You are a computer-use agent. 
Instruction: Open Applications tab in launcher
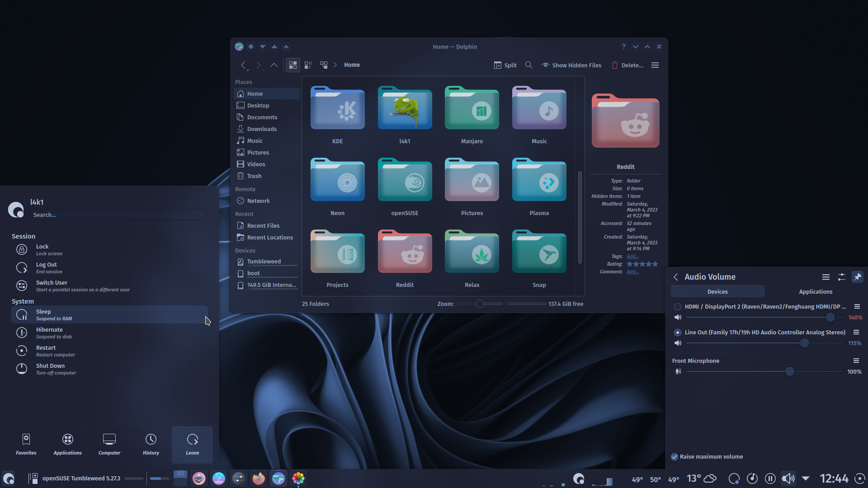[68, 445]
